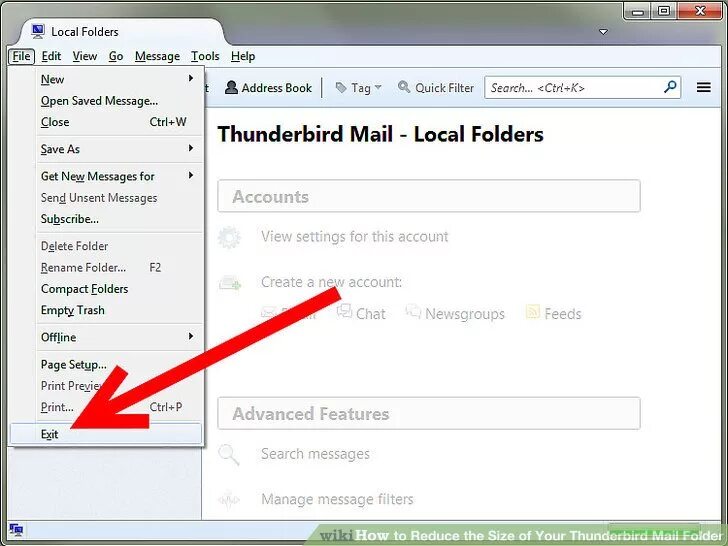Click the account settings gear icon
Image resolution: width=728 pixels, height=546 pixels.
pos(229,237)
